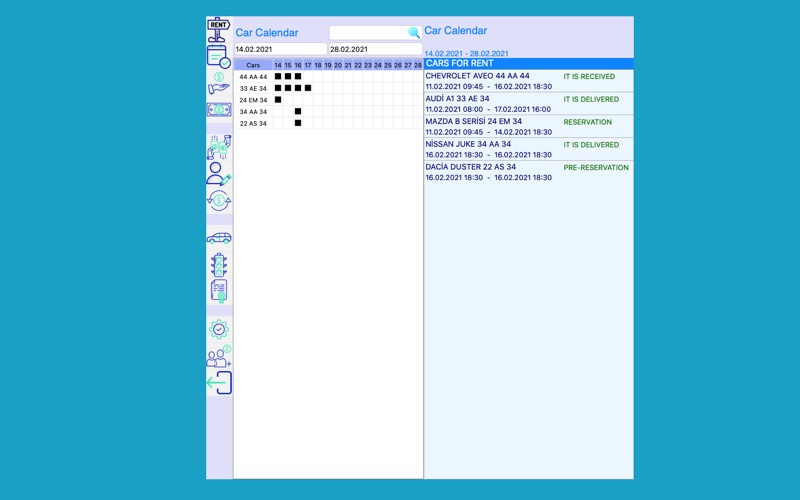
Task: Click booked cell on day 17 for 33 AE 34
Action: coord(308,88)
